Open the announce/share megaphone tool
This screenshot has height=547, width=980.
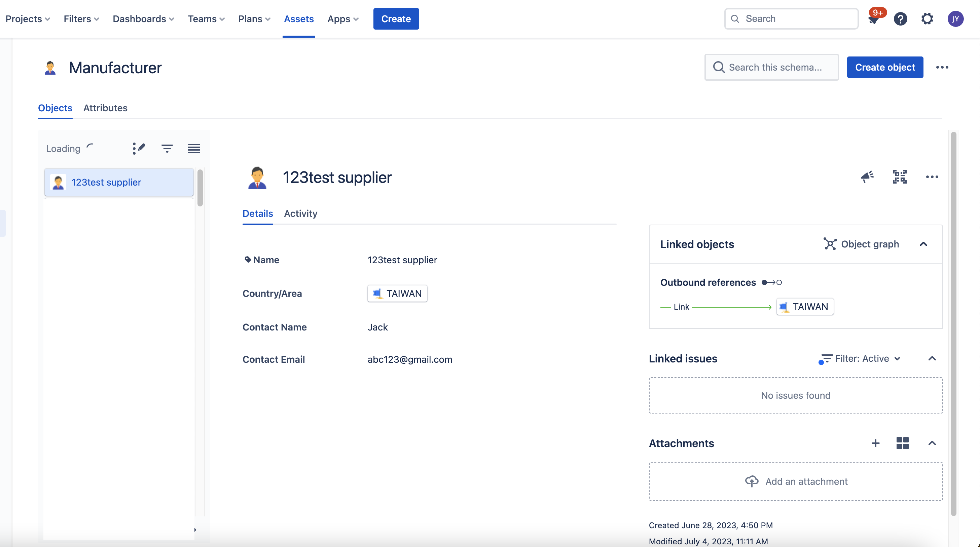click(x=867, y=177)
